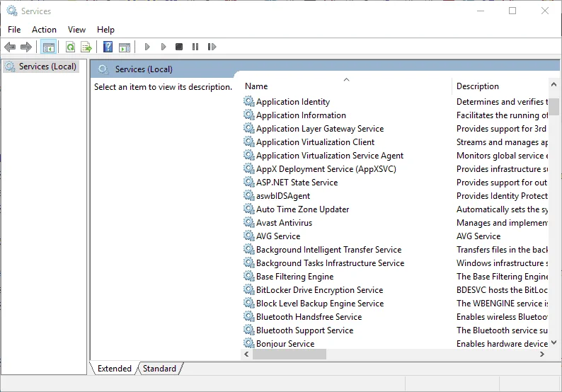The height and width of the screenshot is (392, 562).
Task: Click gear icon next to Bonjour Service
Action: 248,343
